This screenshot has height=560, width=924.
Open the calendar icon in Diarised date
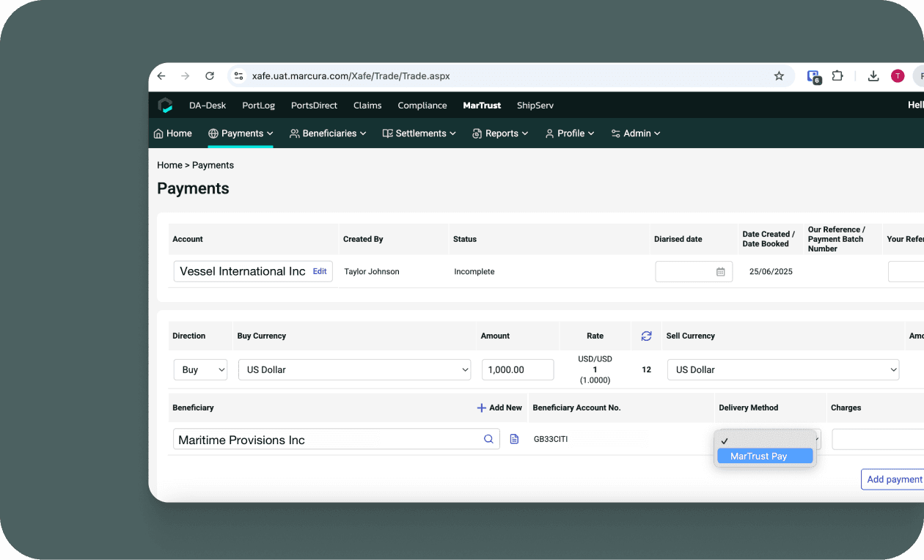721,272
